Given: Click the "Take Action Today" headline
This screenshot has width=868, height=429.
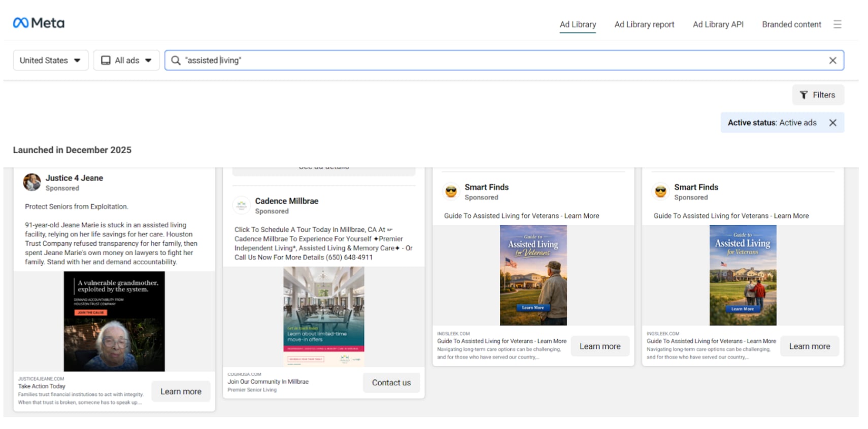Looking at the screenshot, I should (x=42, y=386).
